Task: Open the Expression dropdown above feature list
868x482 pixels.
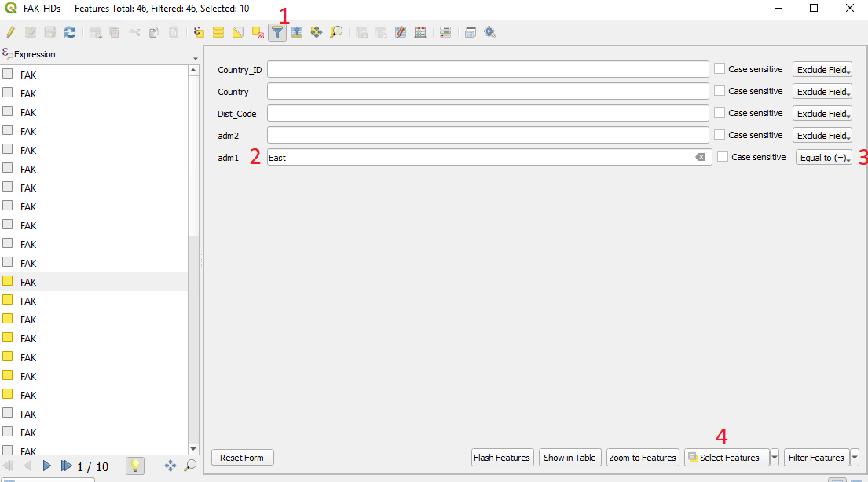Action: click(196, 58)
